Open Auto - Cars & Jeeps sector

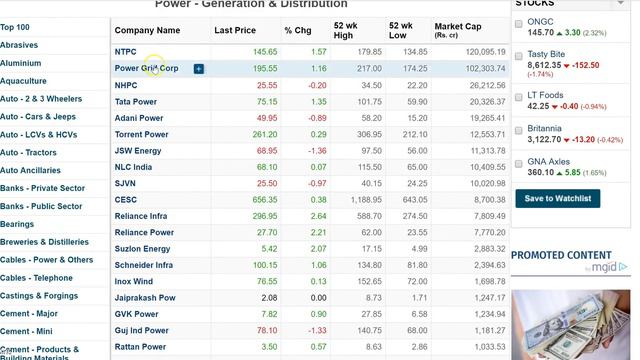coord(38,117)
